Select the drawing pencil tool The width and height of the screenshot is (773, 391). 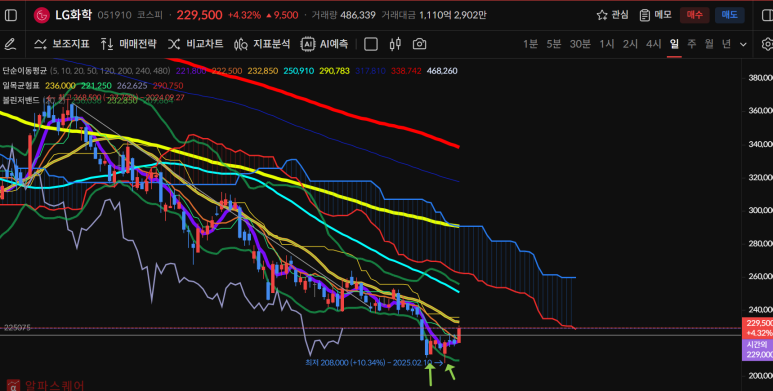pos(10,44)
